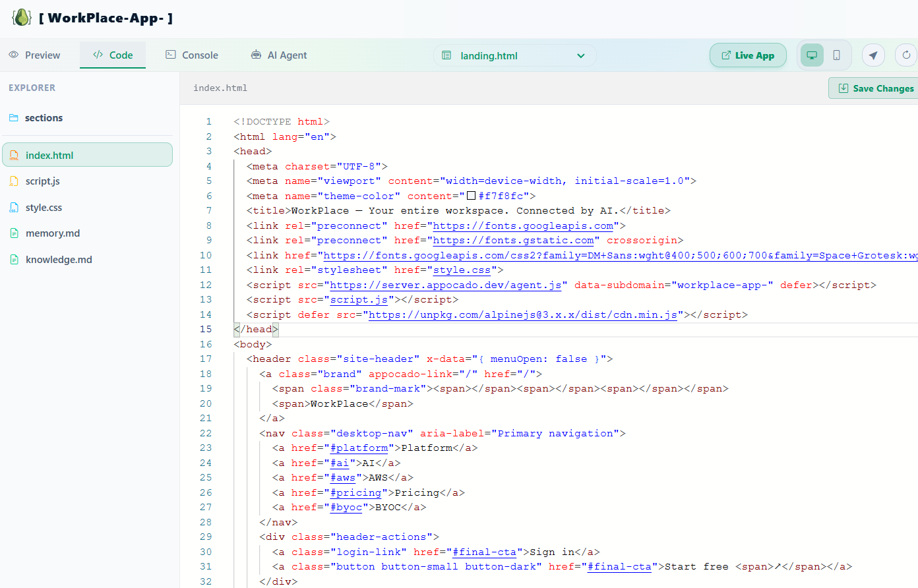Click line number 15 in gutter
The height and width of the screenshot is (588, 918).
coord(206,330)
